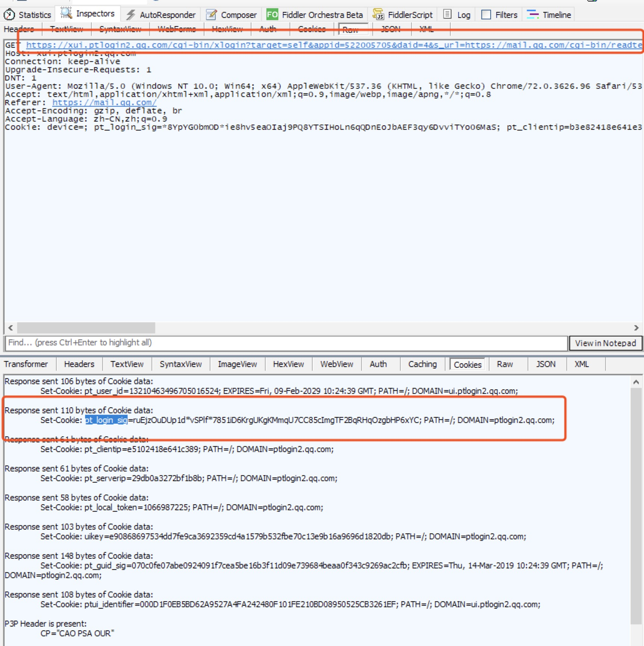Click the pt_guid_sig Set-Cookie line
The image size is (644, 646).
pyautogui.click(x=304, y=570)
